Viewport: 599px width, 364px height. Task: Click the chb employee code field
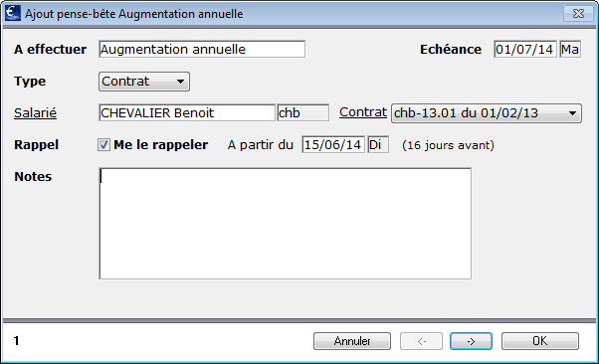point(302,113)
